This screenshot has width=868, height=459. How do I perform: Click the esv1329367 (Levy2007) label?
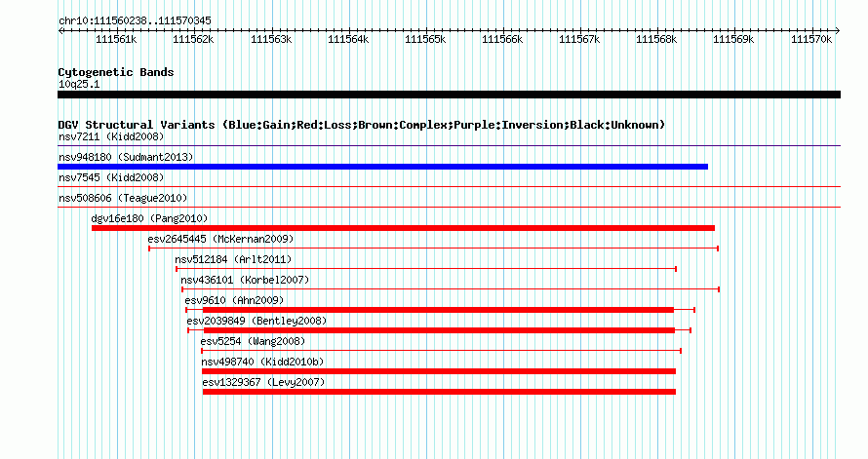(263, 382)
